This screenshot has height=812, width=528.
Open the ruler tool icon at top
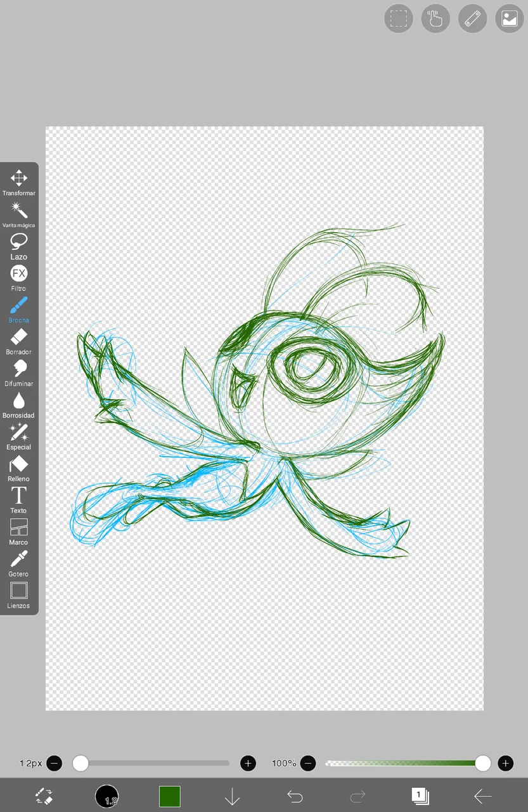(x=472, y=18)
